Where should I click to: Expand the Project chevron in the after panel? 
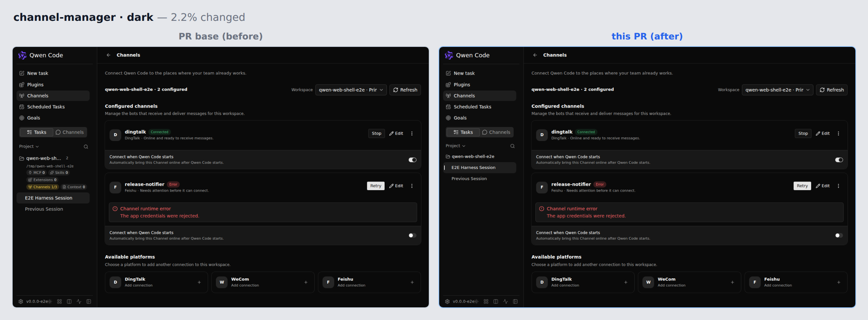point(464,146)
